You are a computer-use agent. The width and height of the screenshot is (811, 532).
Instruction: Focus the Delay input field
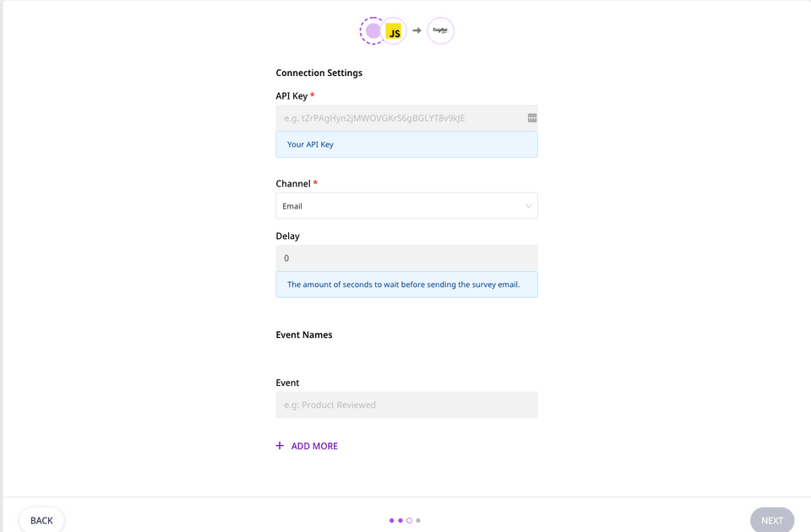tap(406, 258)
